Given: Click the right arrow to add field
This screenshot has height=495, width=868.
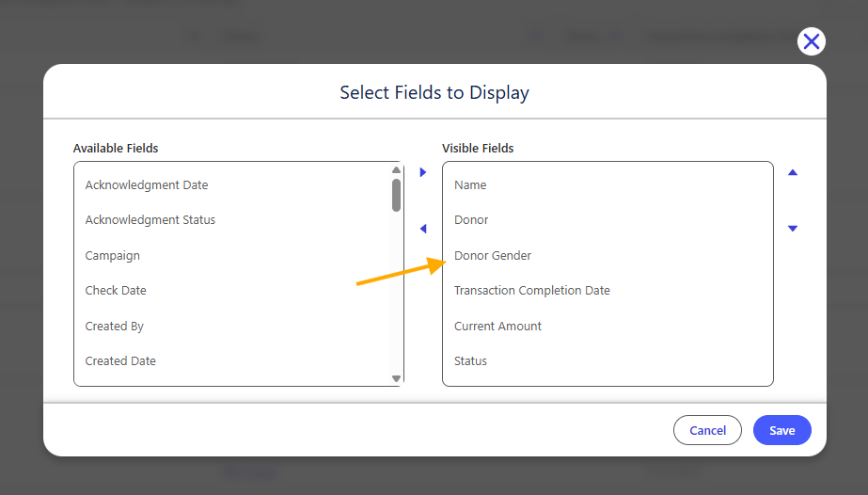Looking at the screenshot, I should [423, 172].
